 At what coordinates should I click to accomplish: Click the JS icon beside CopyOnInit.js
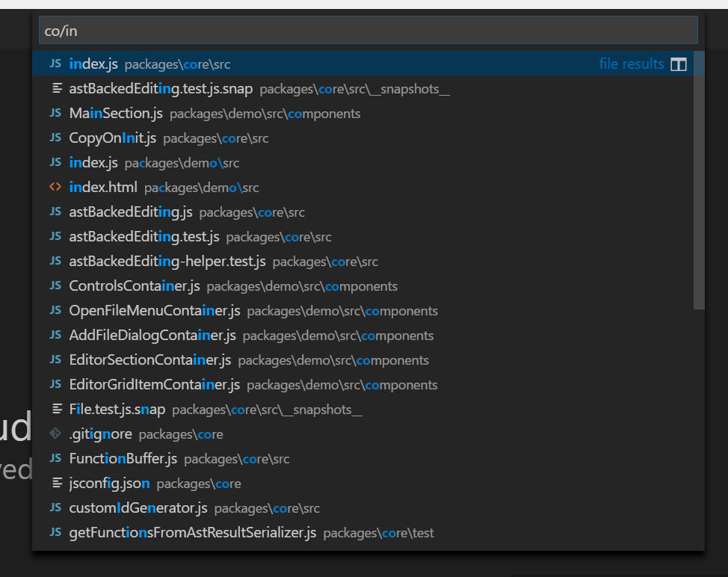[x=55, y=138]
